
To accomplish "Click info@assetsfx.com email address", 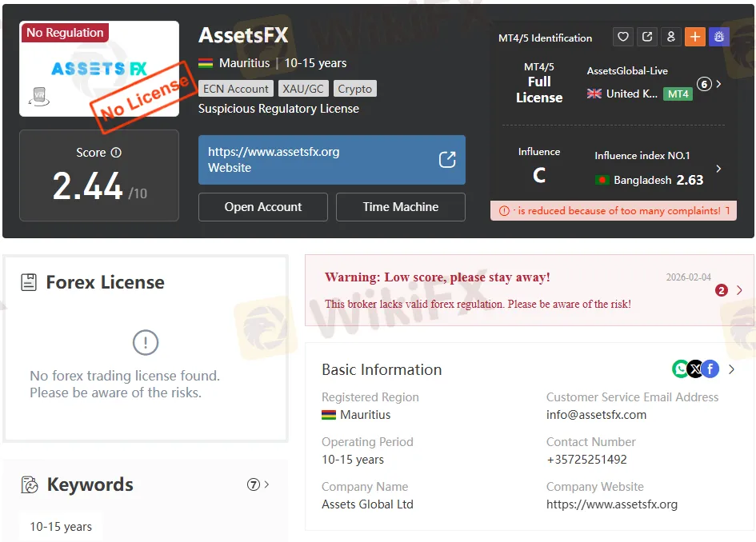I will (x=596, y=415).
